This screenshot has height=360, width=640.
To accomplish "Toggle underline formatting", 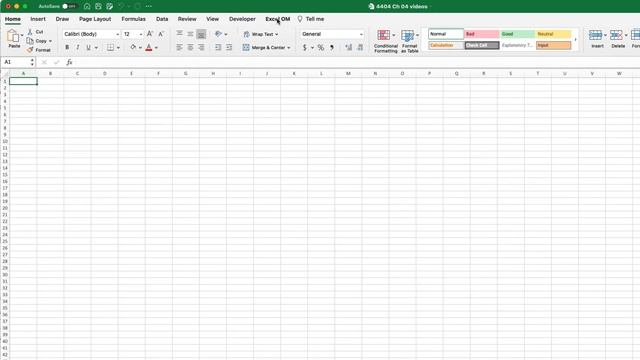I will (88, 48).
